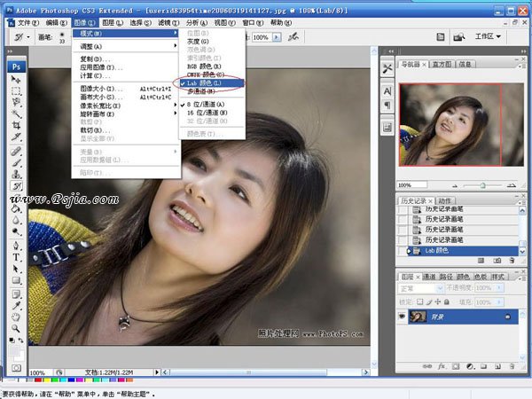The image size is (532, 399).
Task: Select the Notes tool
Action: click(x=16, y=293)
